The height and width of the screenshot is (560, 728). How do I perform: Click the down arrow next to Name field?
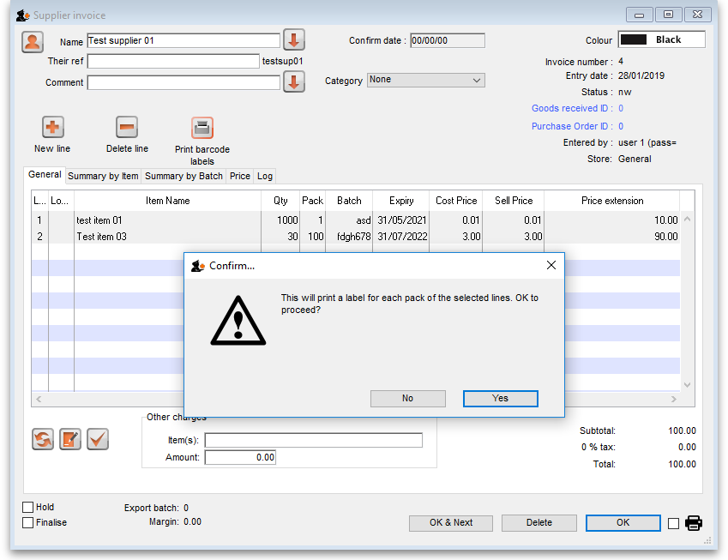[x=294, y=40]
